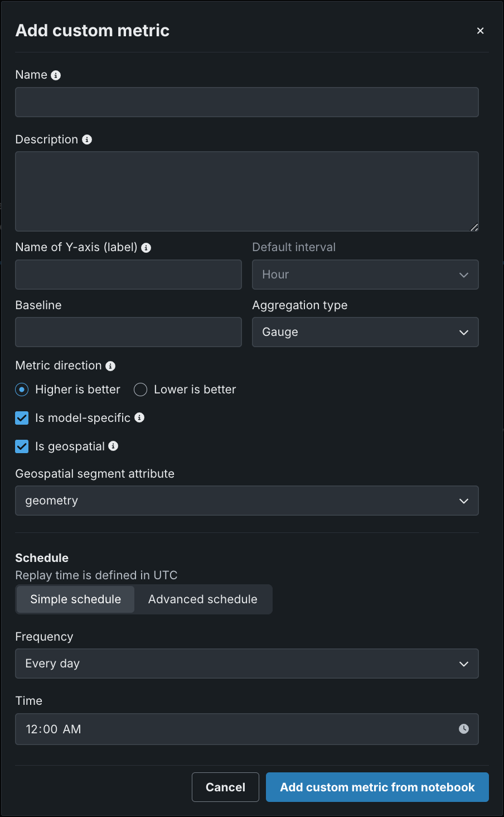The width and height of the screenshot is (504, 817).
Task: Switch to the Advanced schedule tab
Action: coord(203,599)
